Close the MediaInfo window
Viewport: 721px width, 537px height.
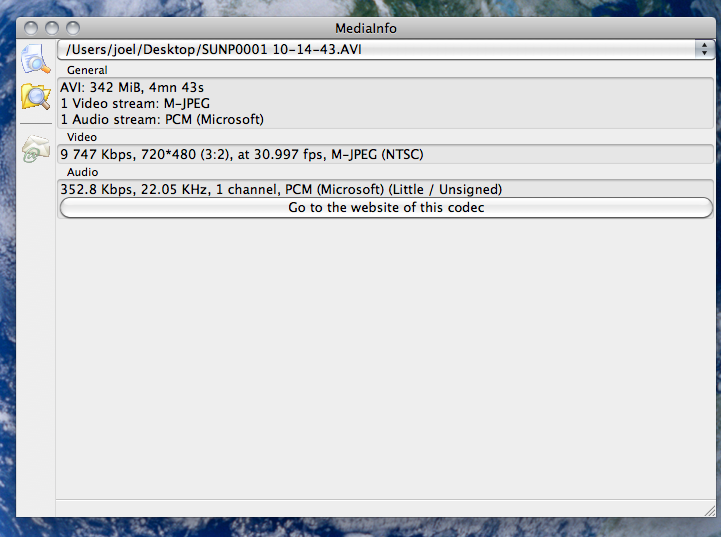coord(31,28)
